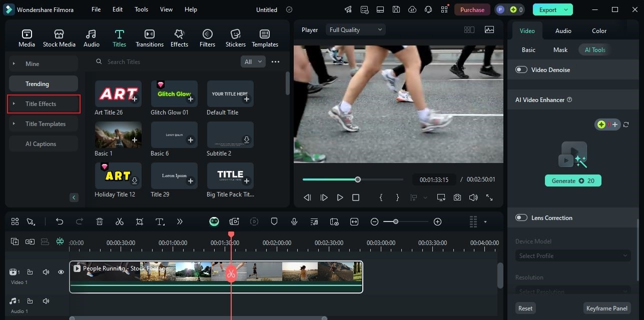Image resolution: width=644 pixels, height=320 pixels.
Task: Click the Search Titles field
Action: click(x=165, y=61)
